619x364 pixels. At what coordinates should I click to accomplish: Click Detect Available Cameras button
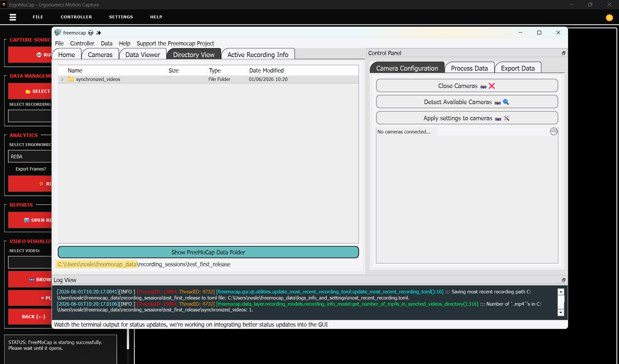(467, 102)
